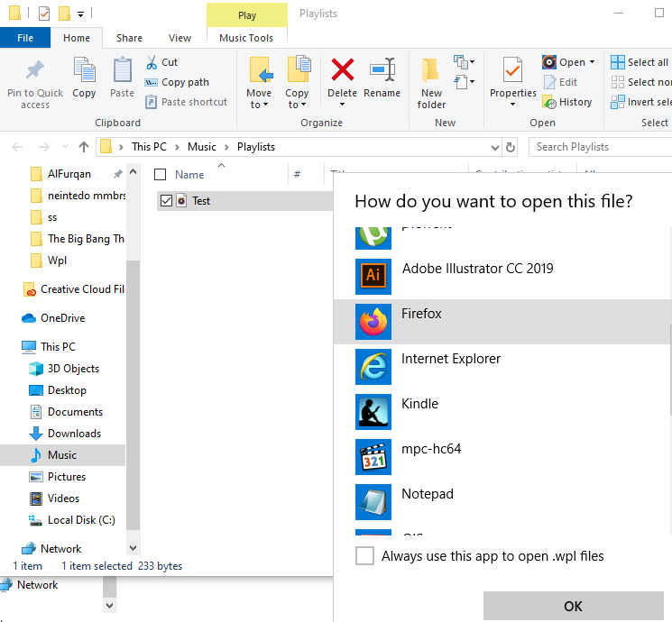Toggle select-all checkbox beside Name header
This screenshot has height=622, width=672.
coord(160,174)
